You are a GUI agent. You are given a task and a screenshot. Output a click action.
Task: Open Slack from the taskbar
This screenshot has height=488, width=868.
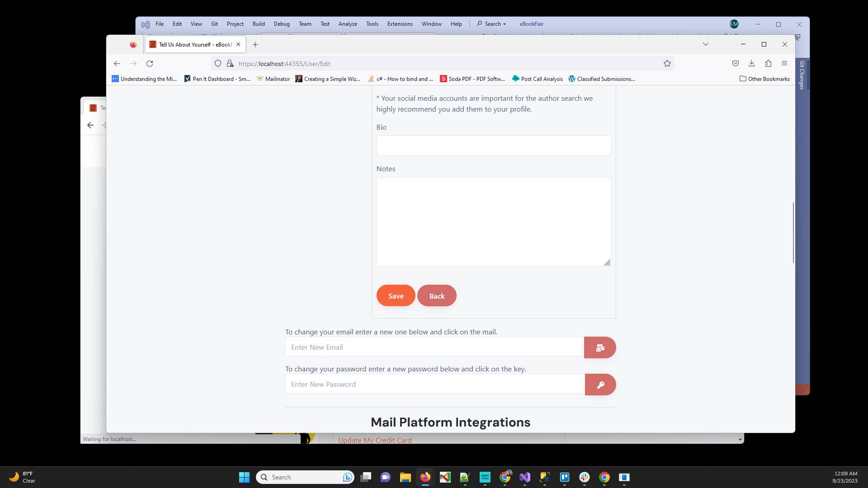coord(585,477)
